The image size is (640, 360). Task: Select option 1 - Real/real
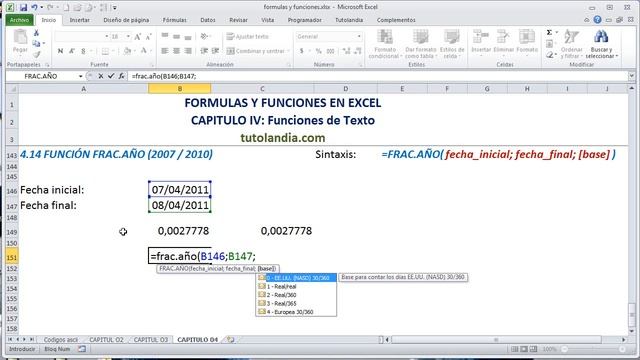(x=296, y=287)
